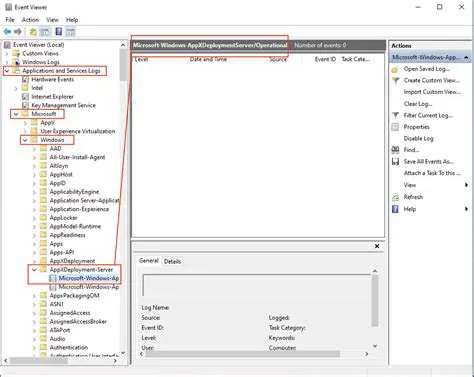Screen dimensions: 474x377
Task: Click the Event Viewer (Local) root icon
Action: 7,45
